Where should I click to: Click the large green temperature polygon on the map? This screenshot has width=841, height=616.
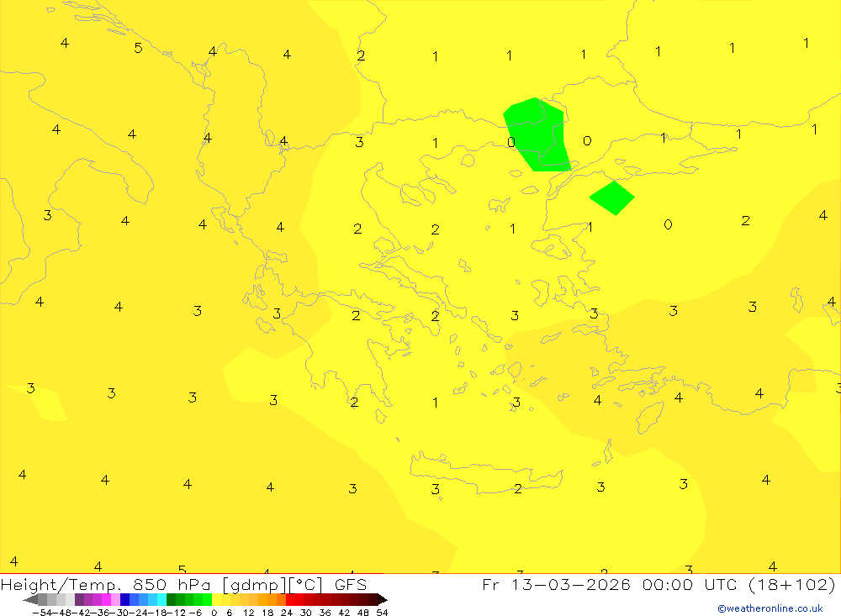[x=537, y=135]
